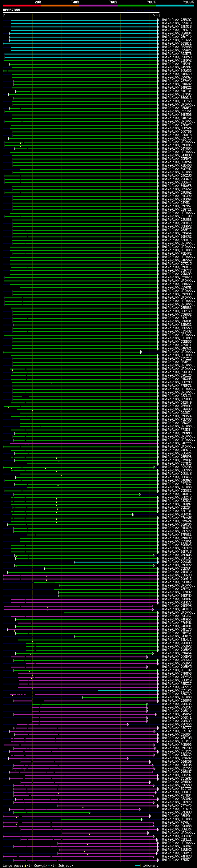Click the UniRef100_C5YIP0 label
Image resolution: width=197 pixels, height=868 pixels.
(177, 690)
